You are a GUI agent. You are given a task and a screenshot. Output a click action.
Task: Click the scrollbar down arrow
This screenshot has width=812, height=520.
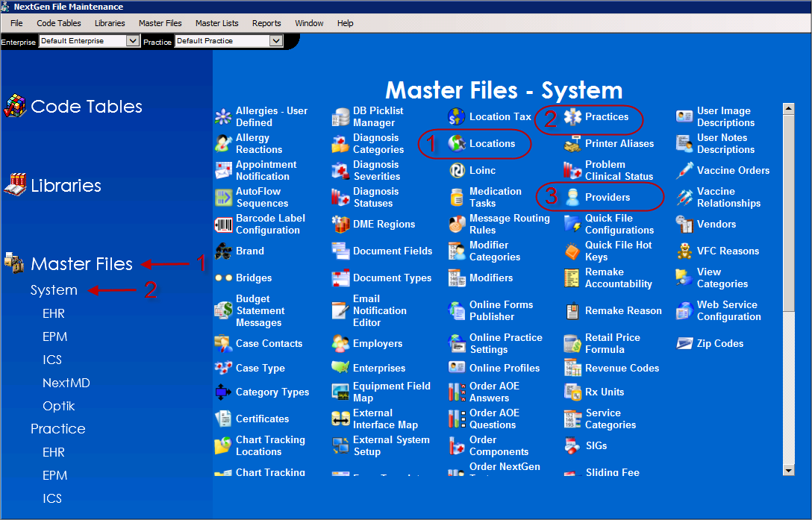click(x=789, y=470)
